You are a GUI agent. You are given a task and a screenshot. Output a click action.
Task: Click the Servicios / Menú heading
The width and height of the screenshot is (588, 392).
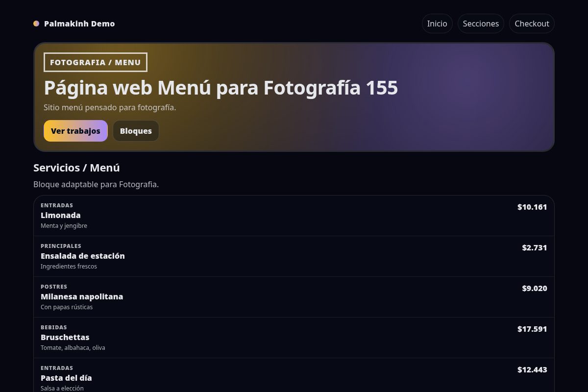[76, 168]
